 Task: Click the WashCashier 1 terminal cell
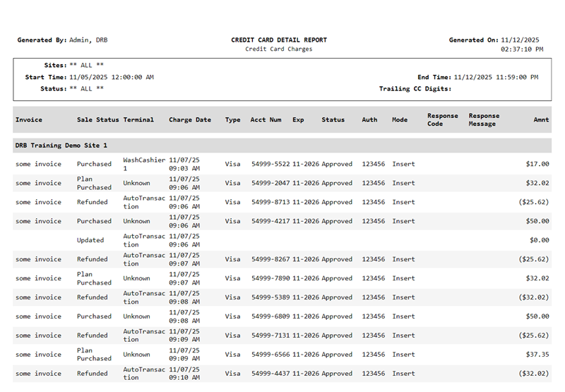pyautogui.click(x=143, y=164)
